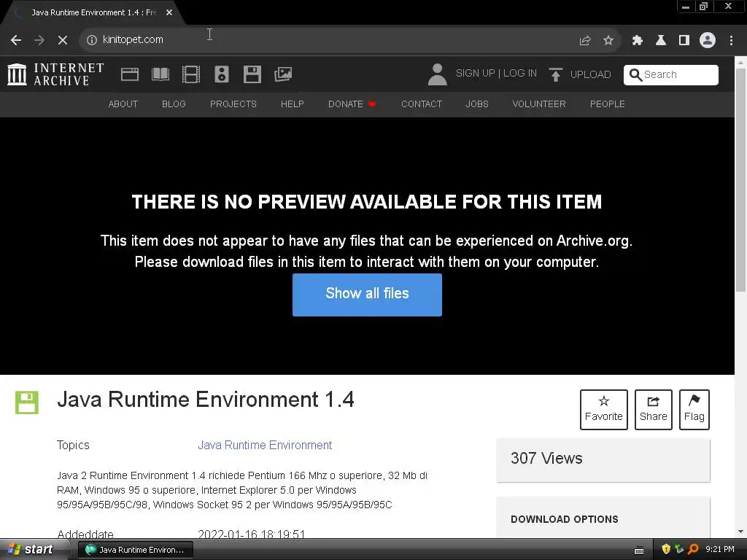Click the share page icon in address bar

584,41
